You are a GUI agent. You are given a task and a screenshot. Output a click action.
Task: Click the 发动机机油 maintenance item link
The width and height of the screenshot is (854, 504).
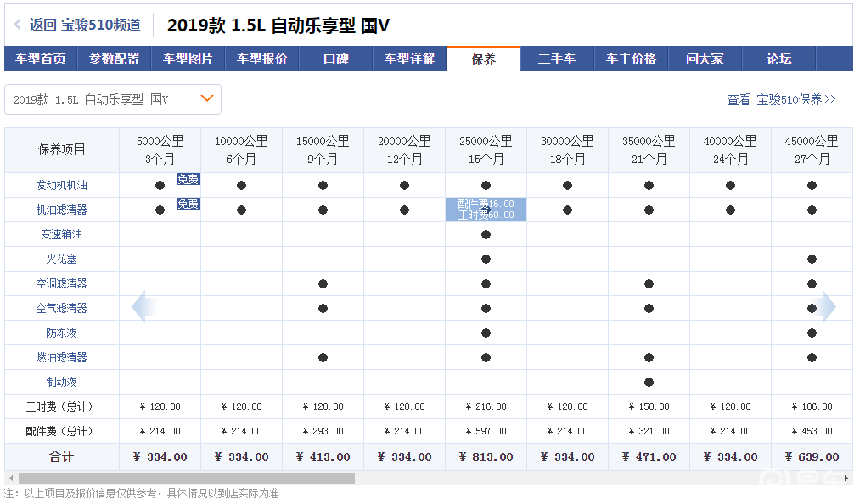pos(61,185)
